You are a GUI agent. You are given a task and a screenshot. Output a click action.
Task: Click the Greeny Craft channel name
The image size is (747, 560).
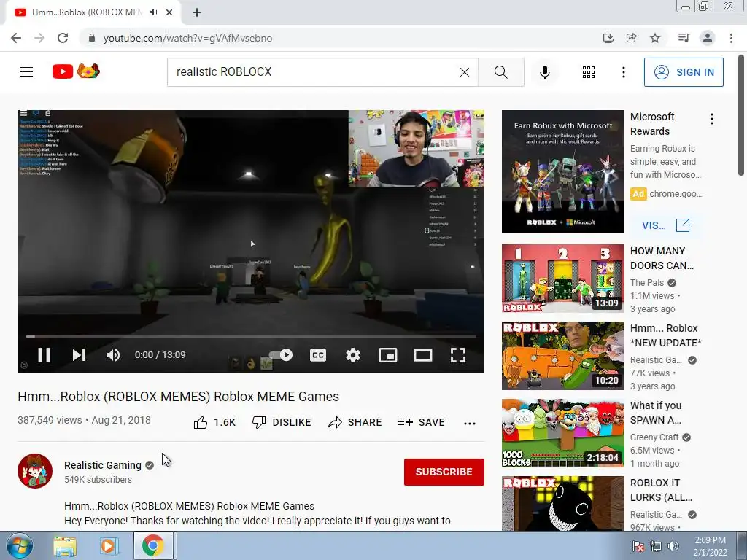click(654, 437)
